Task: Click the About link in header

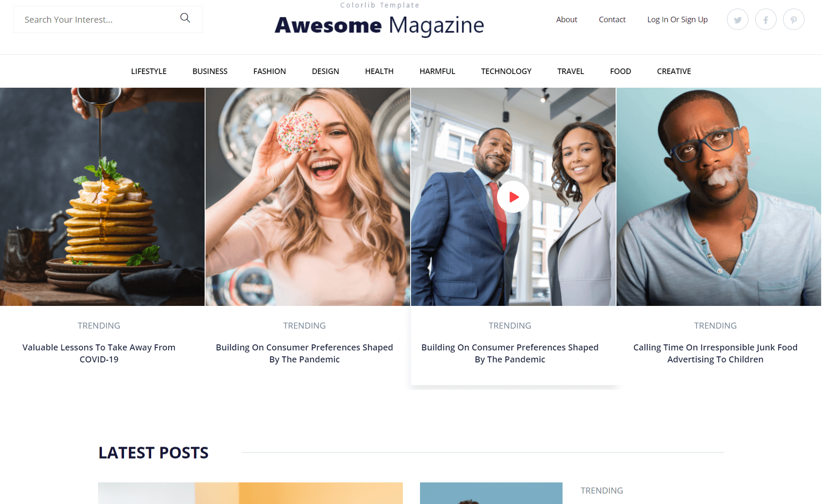Action: pyautogui.click(x=566, y=19)
